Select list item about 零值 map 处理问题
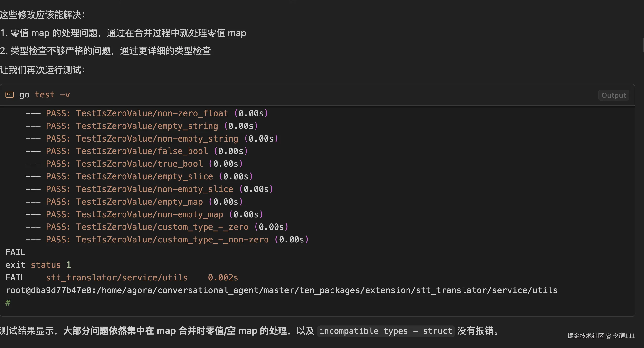644x348 pixels. click(x=123, y=33)
